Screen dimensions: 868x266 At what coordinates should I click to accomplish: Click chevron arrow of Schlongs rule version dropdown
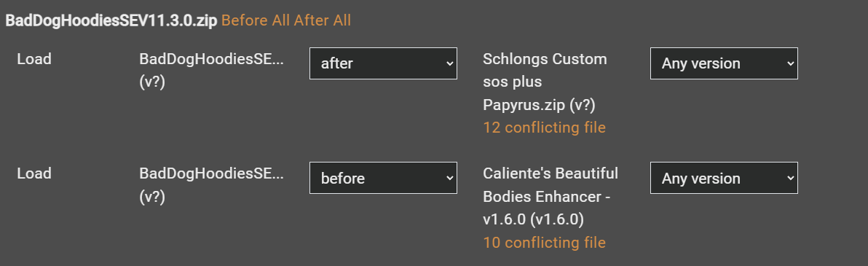click(790, 63)
